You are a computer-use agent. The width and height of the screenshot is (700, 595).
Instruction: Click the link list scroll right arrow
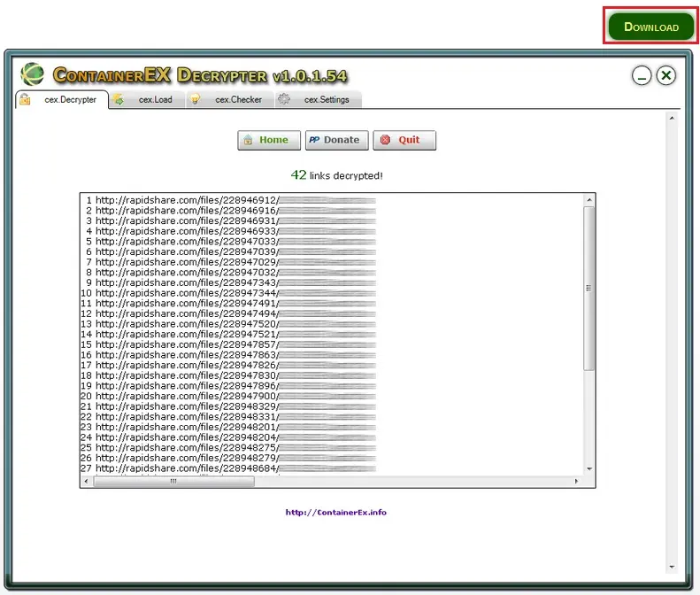pyautogui.click(x=576, y=481)
